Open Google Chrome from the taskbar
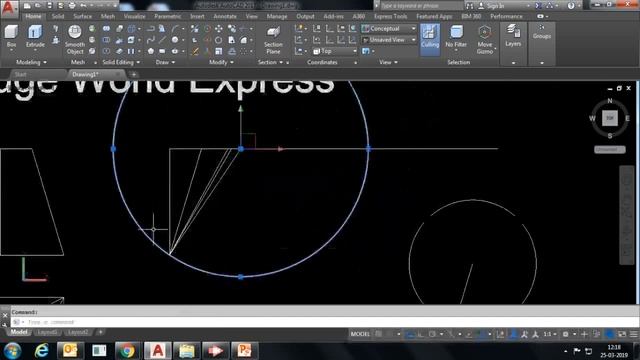This screenshot has width=640, height=360. tap(127, 350)
